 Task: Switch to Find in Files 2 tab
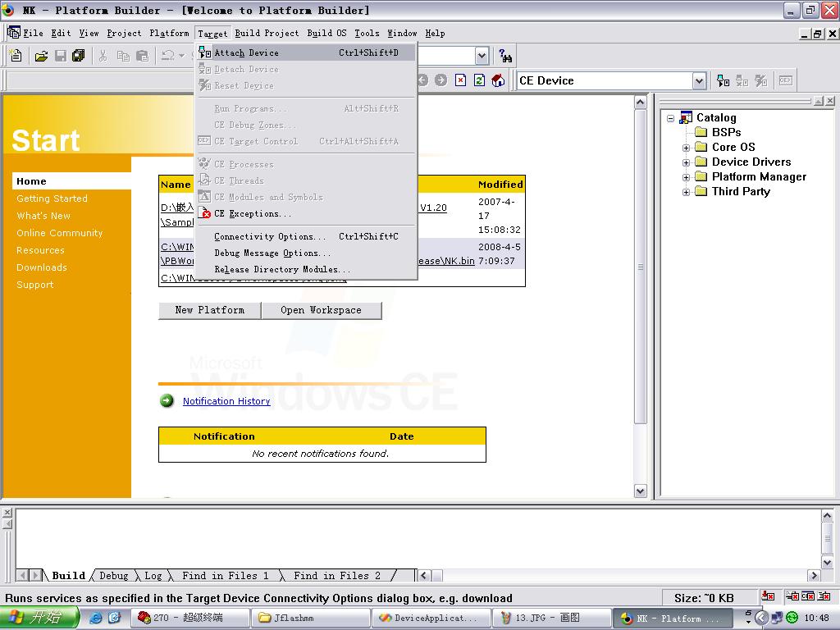click(337, 576)
